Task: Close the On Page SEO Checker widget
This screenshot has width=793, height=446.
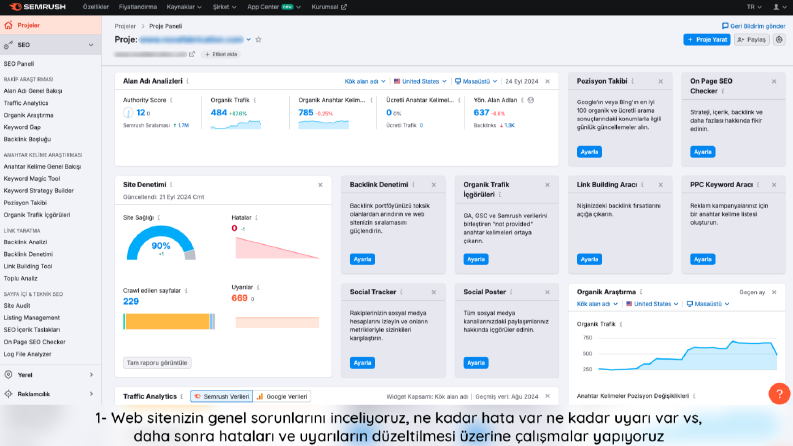Action: (x=774, y=81)
